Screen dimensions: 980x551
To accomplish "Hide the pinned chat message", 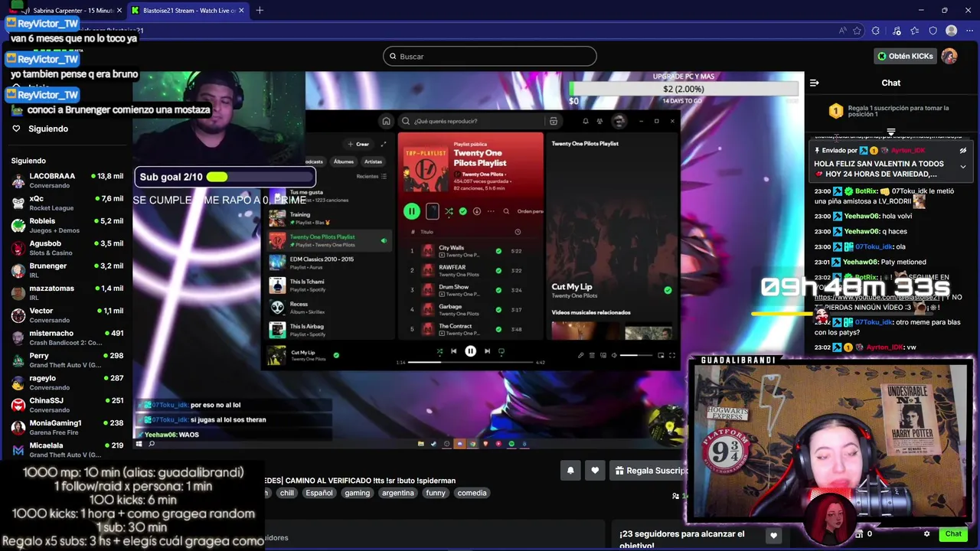I will (x=963, y=151).
